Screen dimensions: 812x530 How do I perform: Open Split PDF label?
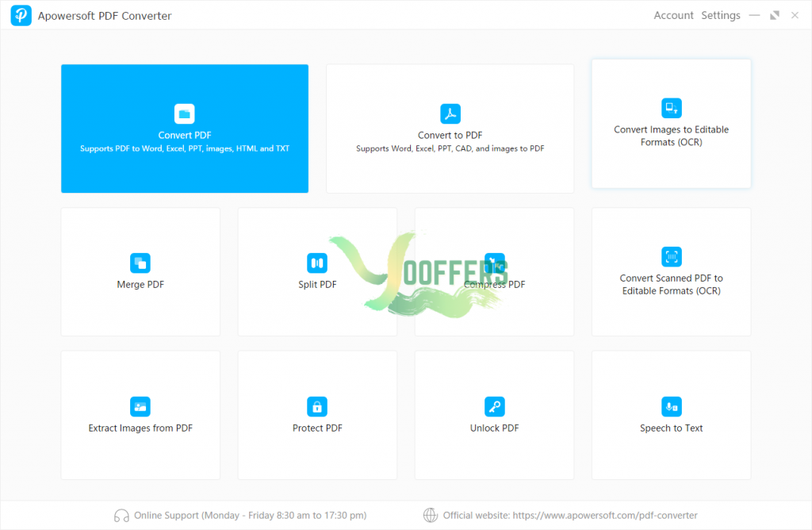click(317, 284)
